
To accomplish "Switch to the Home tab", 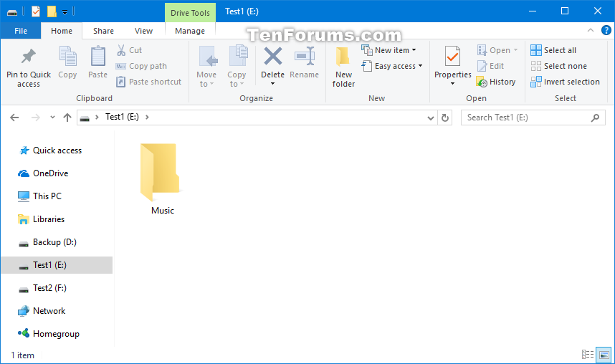I will tap(62, 31).
